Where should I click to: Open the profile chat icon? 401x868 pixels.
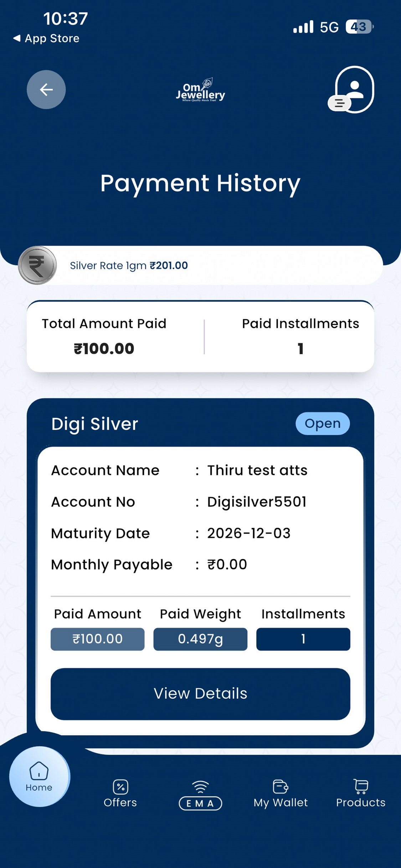351,89
